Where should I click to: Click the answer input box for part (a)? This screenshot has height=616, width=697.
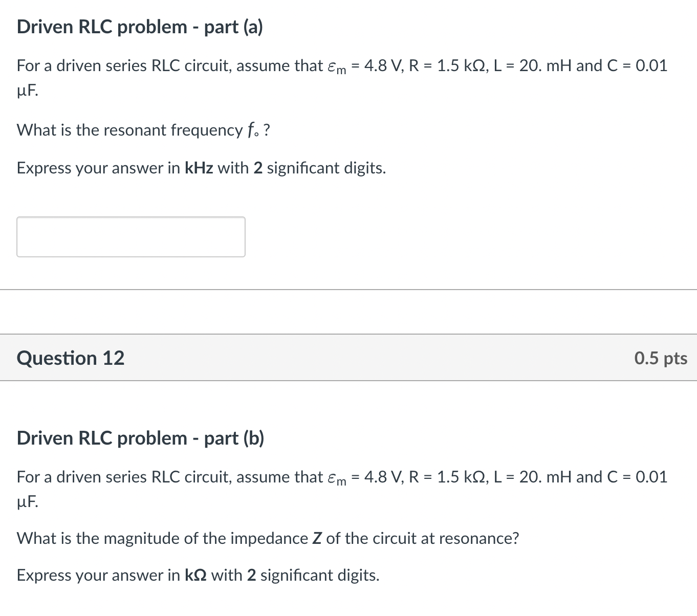pyautogui.click(x=131, y=236)
